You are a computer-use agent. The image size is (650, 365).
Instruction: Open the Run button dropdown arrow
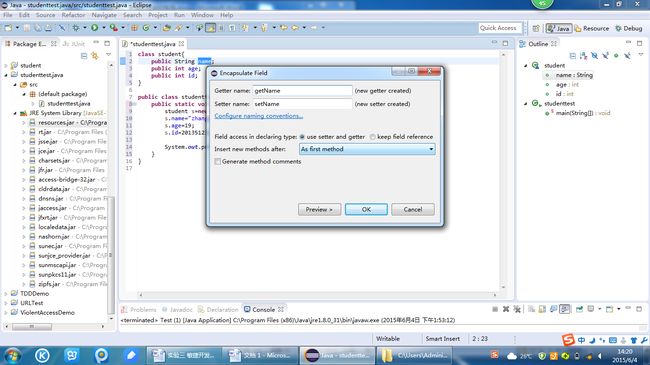coord(103,28)
